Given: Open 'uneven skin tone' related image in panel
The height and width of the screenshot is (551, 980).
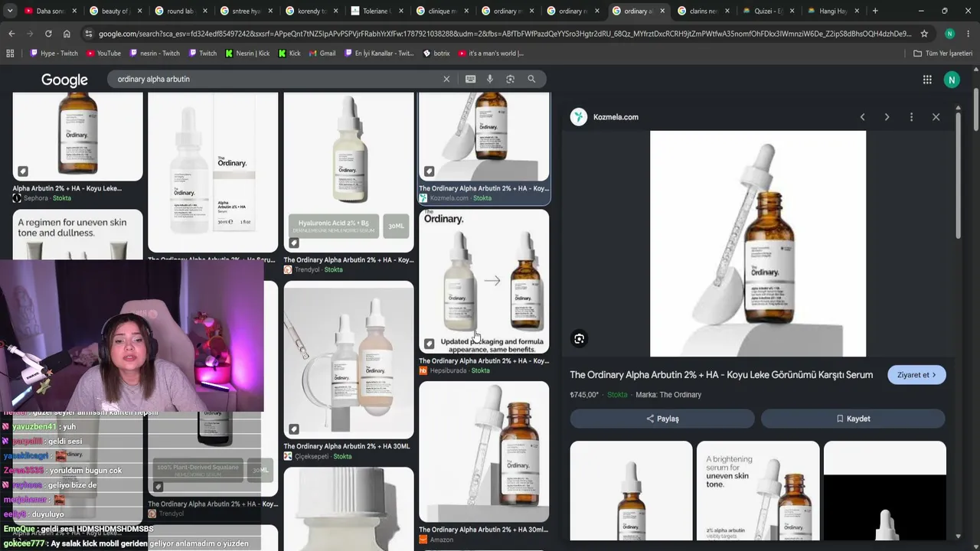Looking at the screenshot, I should point(758,491).
